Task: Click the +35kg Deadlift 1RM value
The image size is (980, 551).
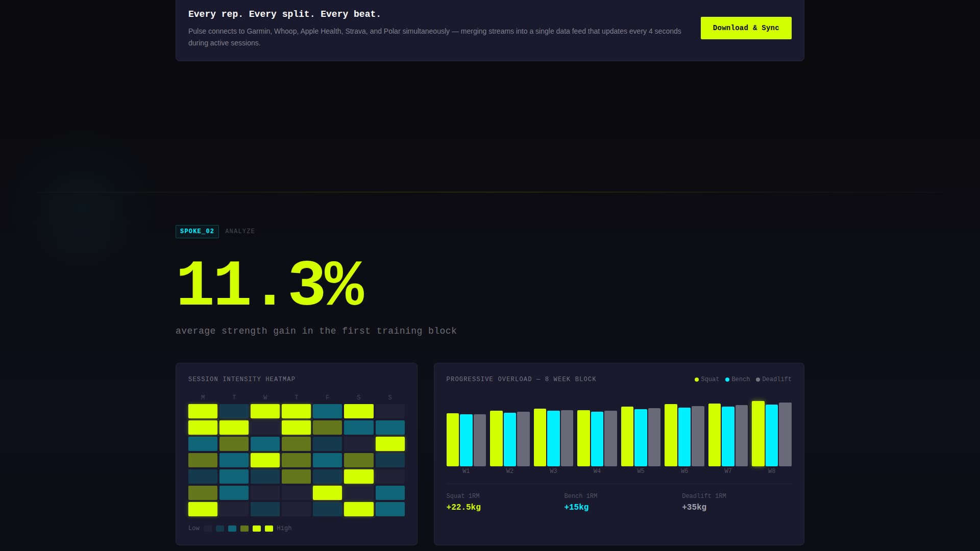Action: (x=694, y=507)
